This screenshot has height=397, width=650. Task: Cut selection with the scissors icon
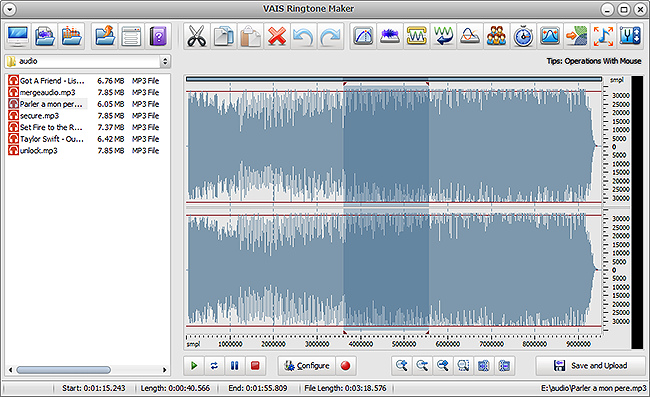pos(196,36)
